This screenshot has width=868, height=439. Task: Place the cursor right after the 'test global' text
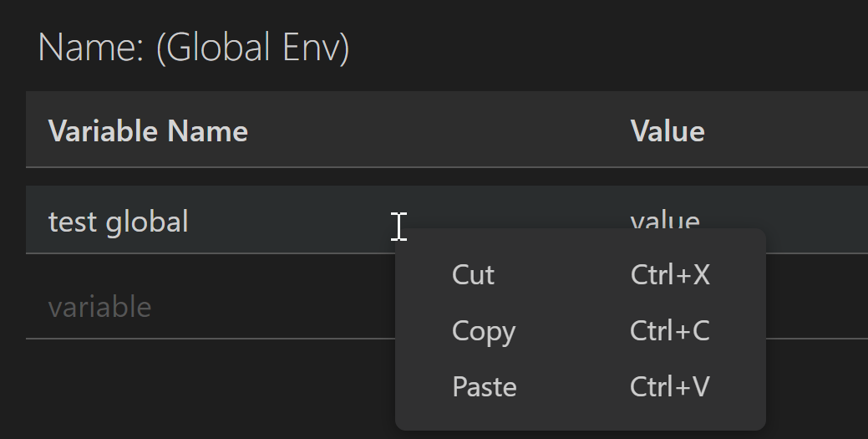coord(191,222)
